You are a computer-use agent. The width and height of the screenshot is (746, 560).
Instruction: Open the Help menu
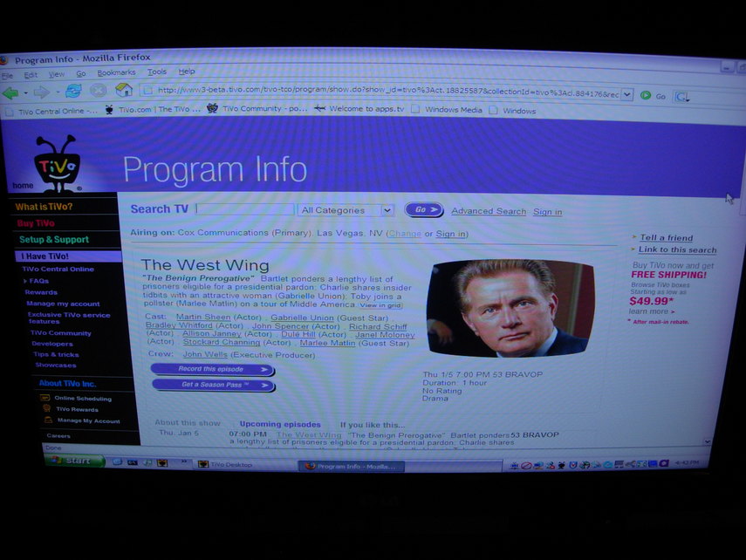point(187,72)
